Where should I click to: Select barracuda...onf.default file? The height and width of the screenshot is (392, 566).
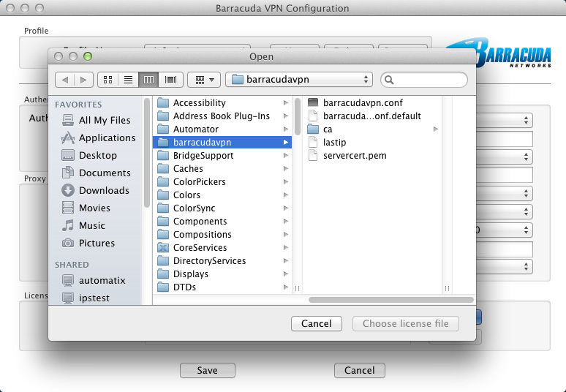[x=372, y=116]
